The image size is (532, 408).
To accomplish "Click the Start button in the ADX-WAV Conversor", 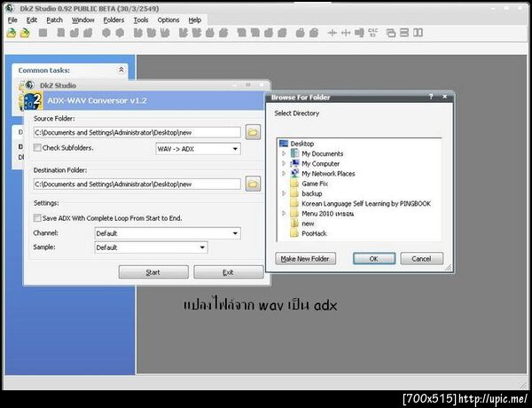I will tap(153, 272).
